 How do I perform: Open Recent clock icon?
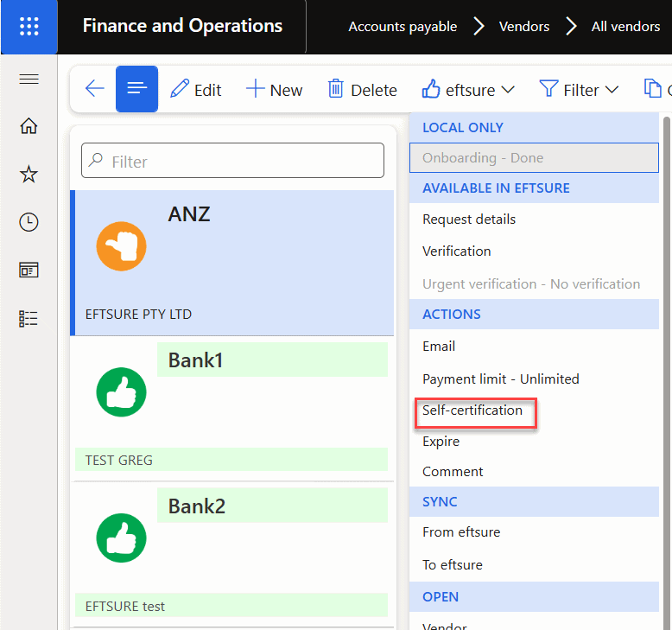[x=29, y=222]
